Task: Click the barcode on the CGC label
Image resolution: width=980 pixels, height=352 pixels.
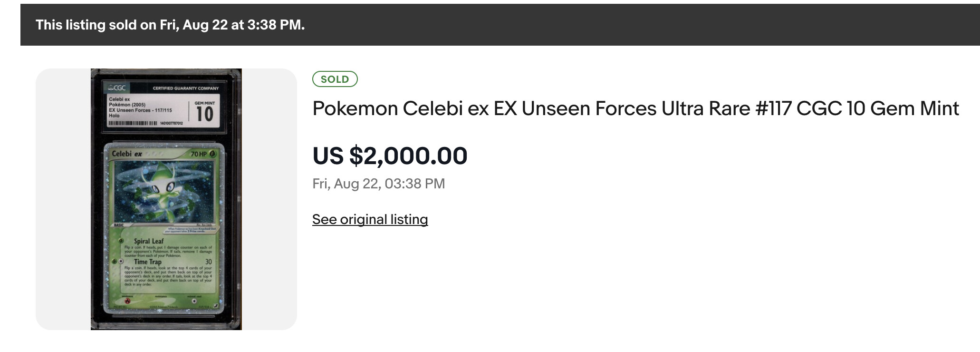Action: (x=133, y=123)
